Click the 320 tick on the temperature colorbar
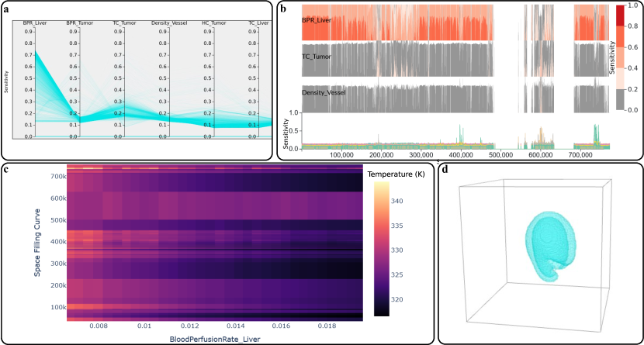 click(397, 299)
